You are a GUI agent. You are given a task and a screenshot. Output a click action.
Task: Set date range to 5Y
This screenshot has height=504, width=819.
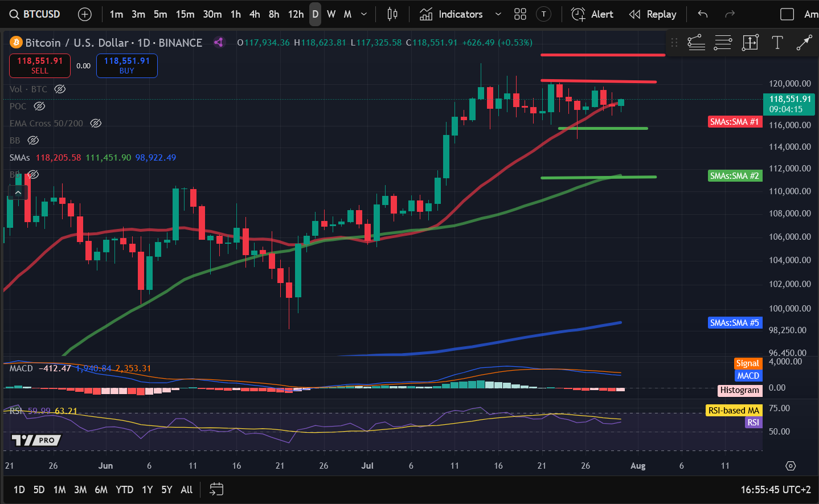(166, 490)
